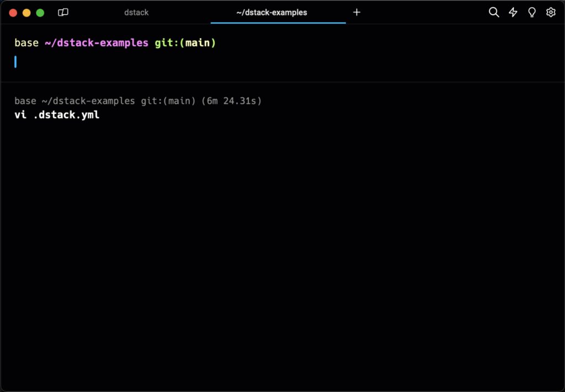Select the base environment label in prompt
The image size is (565, 392).
tap(26, 42)
